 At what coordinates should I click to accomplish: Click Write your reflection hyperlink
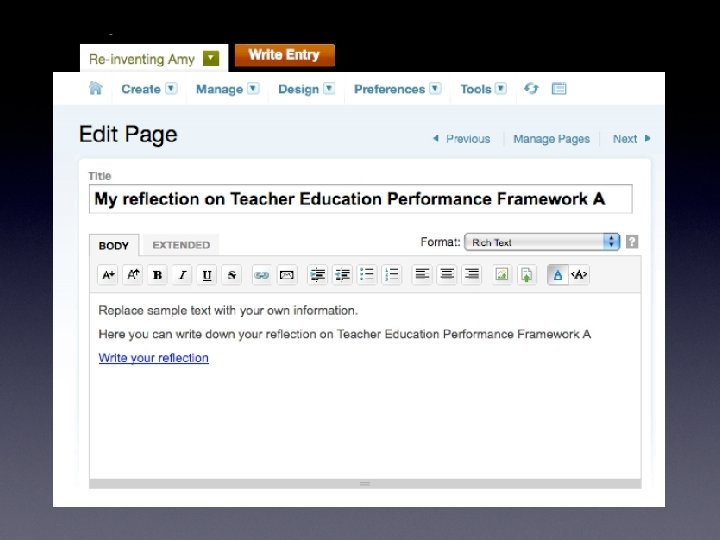[x=153, y=358]
